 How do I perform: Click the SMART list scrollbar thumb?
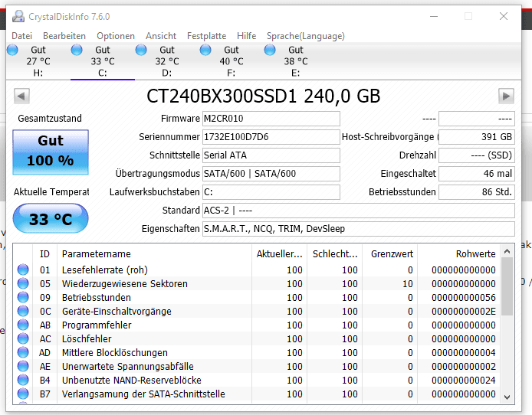click(507, 286)
